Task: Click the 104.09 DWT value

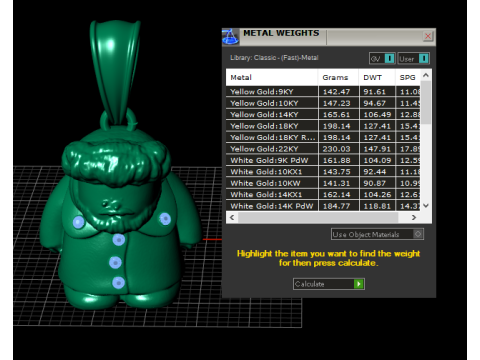Action: coord(377,160)
